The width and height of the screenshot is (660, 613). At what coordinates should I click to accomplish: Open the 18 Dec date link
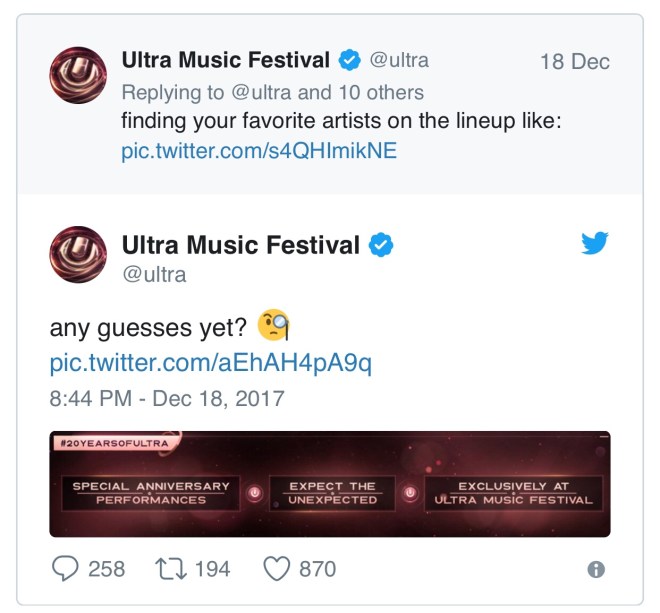575,61
